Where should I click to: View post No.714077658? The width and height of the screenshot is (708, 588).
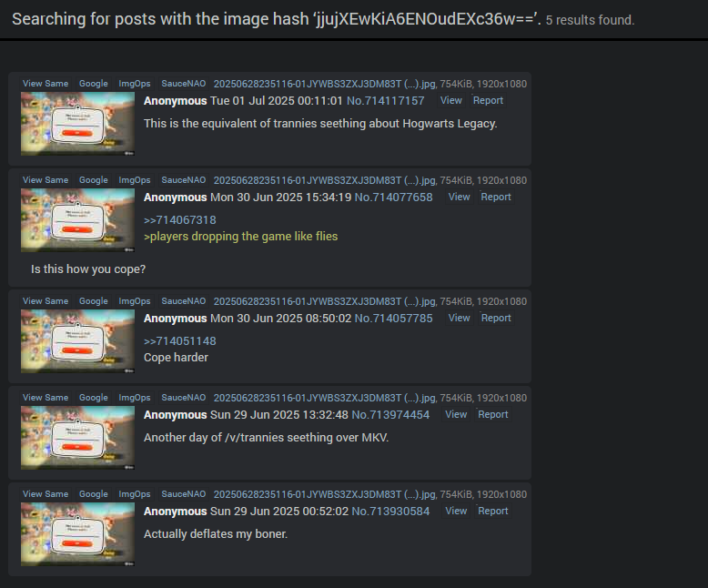click(x=460, y=197)
